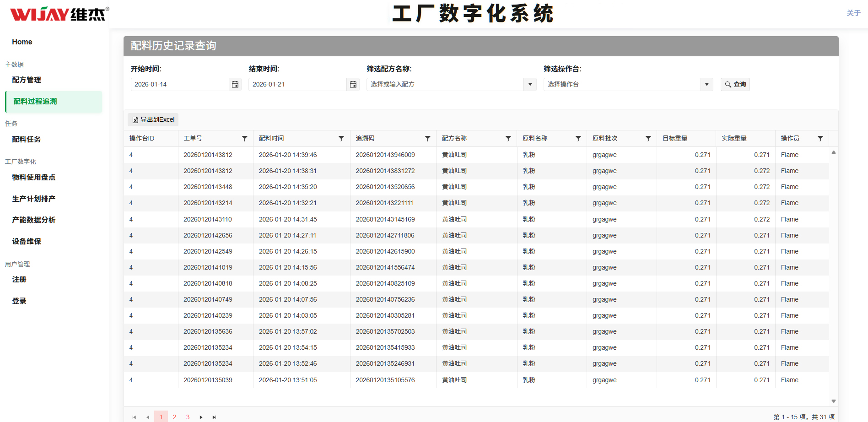The height and width of the screenshot is (422, 868).
Task: Open filter on 原料名称 column
Action: pyautogui.click(x=578, y=138)
